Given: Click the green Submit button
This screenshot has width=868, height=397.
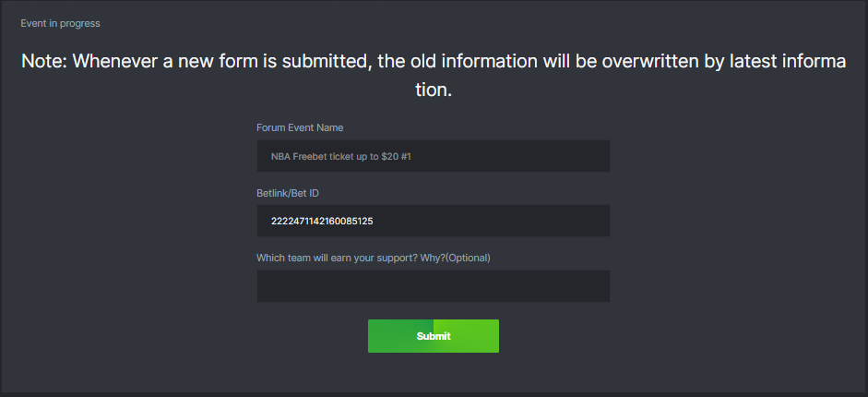Looking at the screenshot, I should [x=433, y=336].
